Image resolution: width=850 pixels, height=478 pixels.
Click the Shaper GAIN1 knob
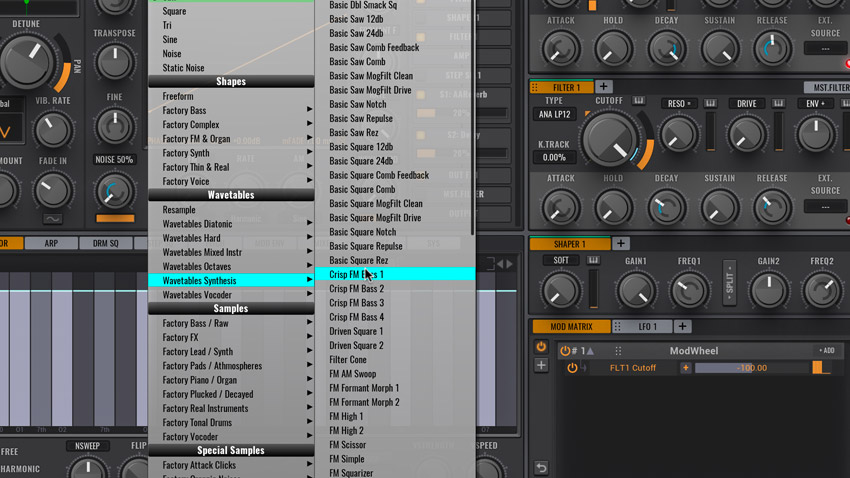pyautogui.click(x=636, y=291)
